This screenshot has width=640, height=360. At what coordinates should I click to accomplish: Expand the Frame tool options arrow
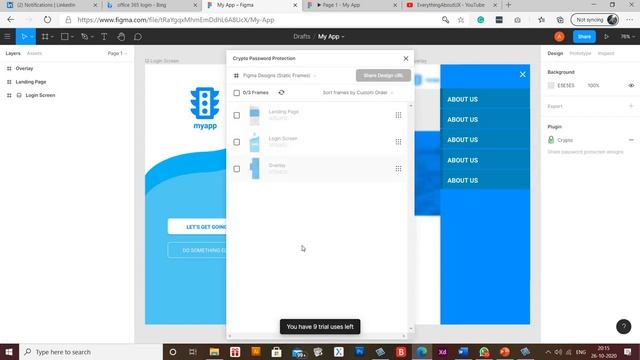click(52, 37)
